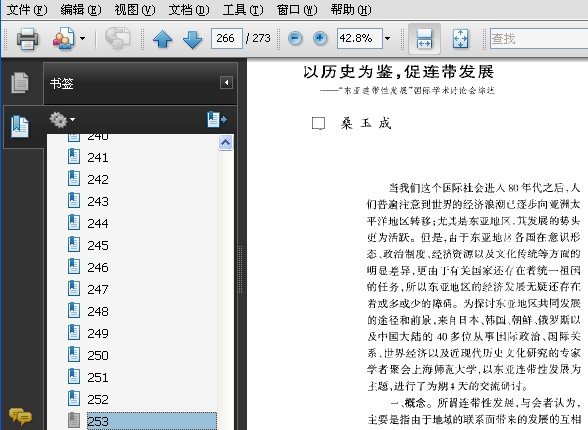
Task: Select bookmark 251
Action: [x=98, y=377]
